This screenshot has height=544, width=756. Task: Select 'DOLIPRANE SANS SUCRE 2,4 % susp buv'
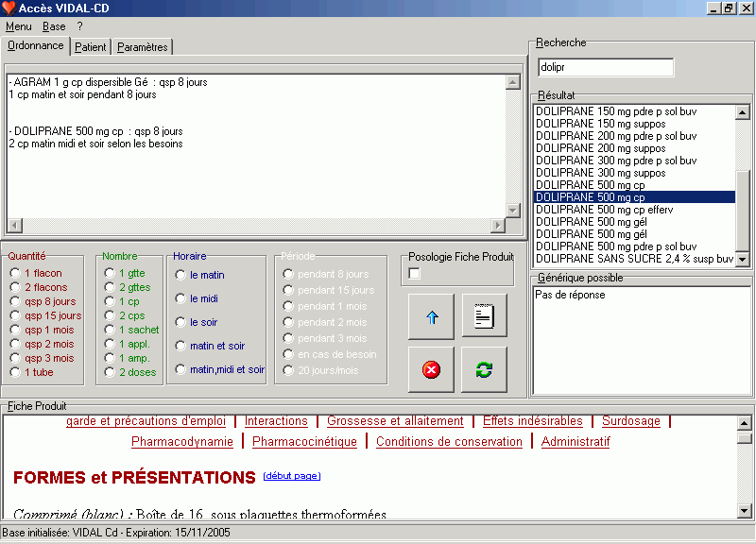[x=634, y=259]
